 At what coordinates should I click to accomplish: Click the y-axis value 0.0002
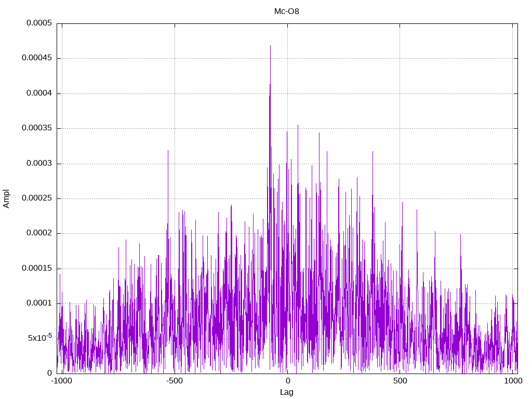[39, 233]
